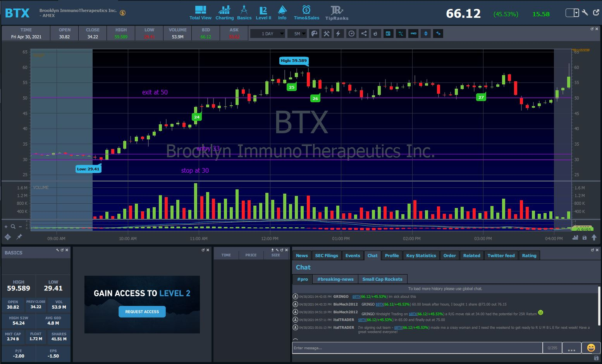This screenshot has width=602, height=364.
Task: Click the crosshair target icon below chart
Action: [x=8, y=237]
